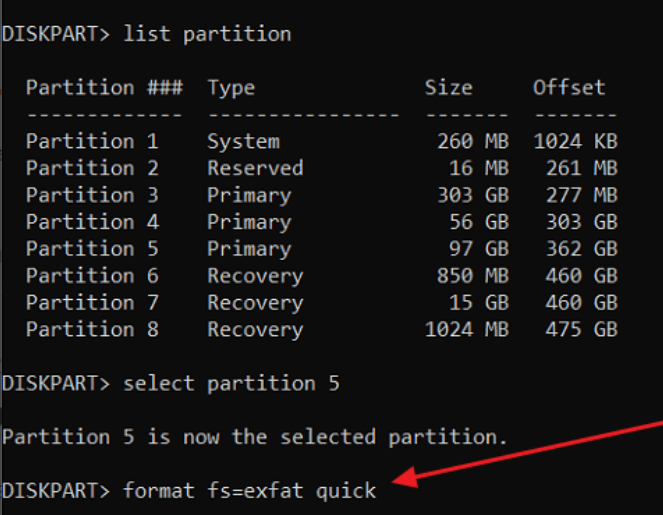Click the "format fs=exfat quick" command
Image resolution: width=663 pixels, height=515 pixels.
(249, 490)
